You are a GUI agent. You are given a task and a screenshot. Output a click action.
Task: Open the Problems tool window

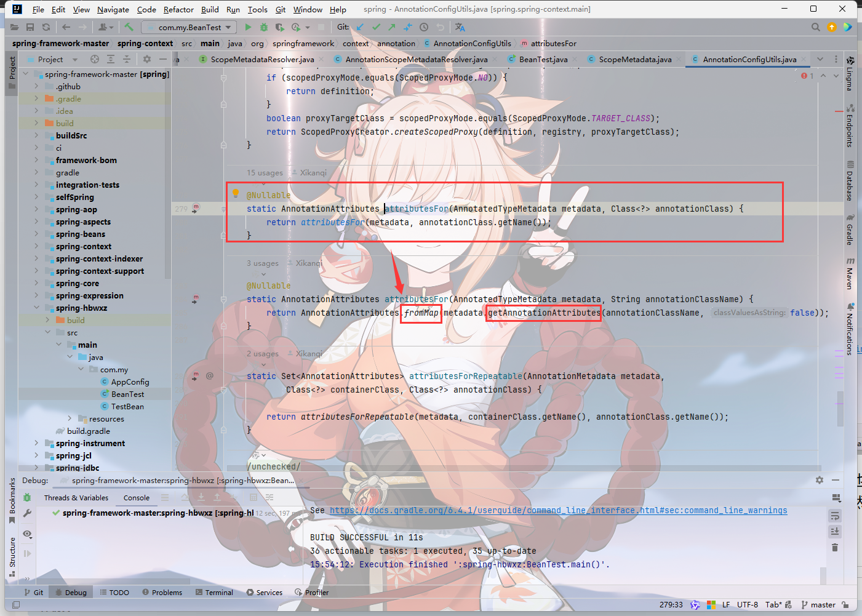coord(162,593)
